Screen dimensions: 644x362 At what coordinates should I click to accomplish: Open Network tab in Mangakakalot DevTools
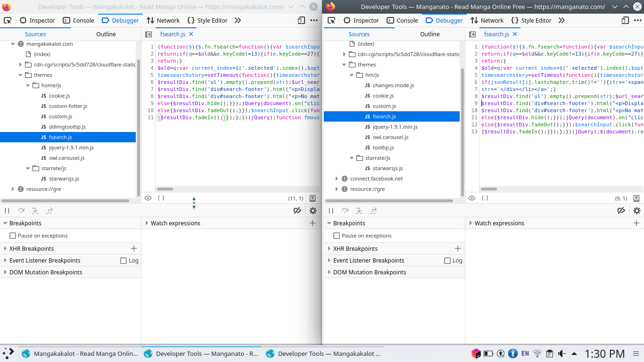pyautogui.click(x=163, y=20)
